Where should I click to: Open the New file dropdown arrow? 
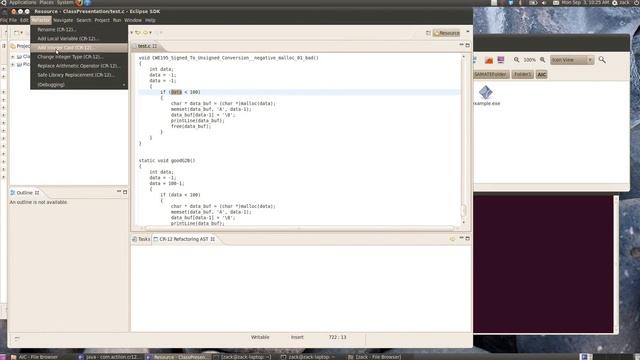(x=22, y=33)
